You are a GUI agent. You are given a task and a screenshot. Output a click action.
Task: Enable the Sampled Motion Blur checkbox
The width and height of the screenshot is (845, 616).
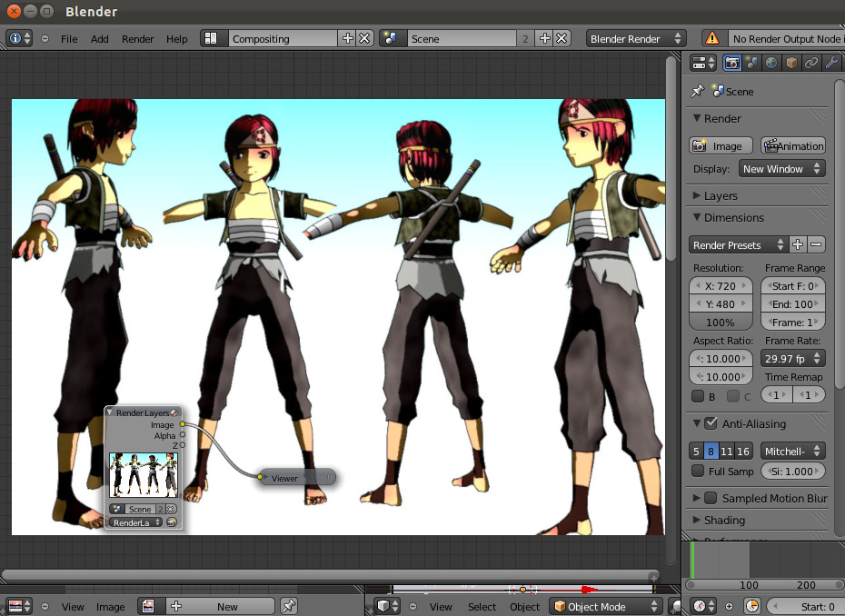711,498
